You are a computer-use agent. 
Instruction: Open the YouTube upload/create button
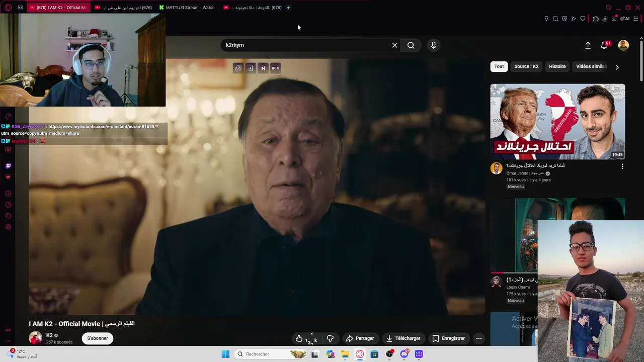pyautogui.click(x=588, y=45)
